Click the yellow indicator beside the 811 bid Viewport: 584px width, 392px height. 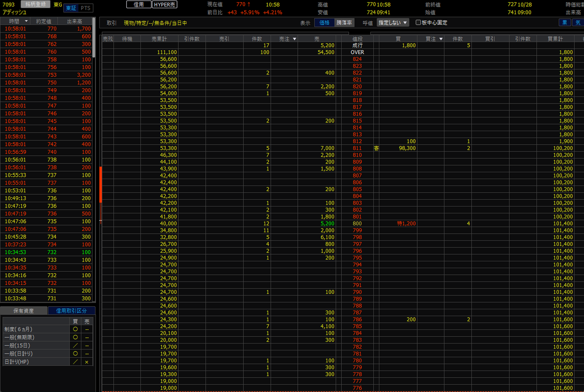point(376,148)
